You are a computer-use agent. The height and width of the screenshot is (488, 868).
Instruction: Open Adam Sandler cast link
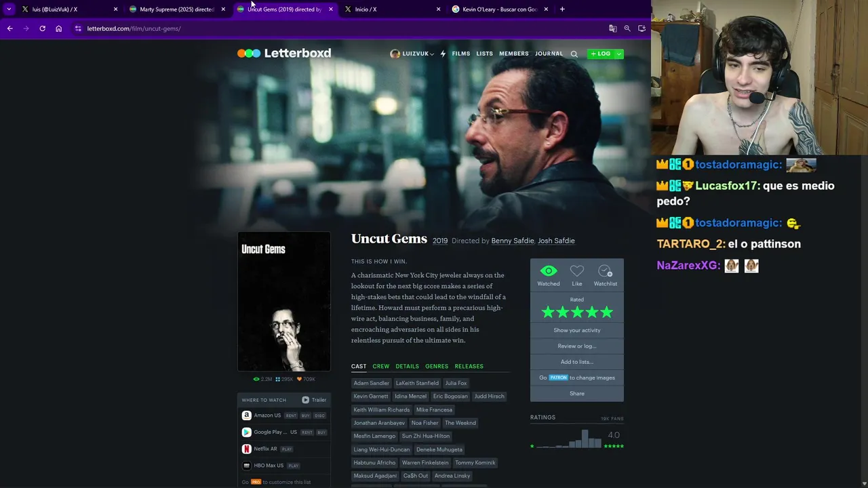click(x=372, y=383)
